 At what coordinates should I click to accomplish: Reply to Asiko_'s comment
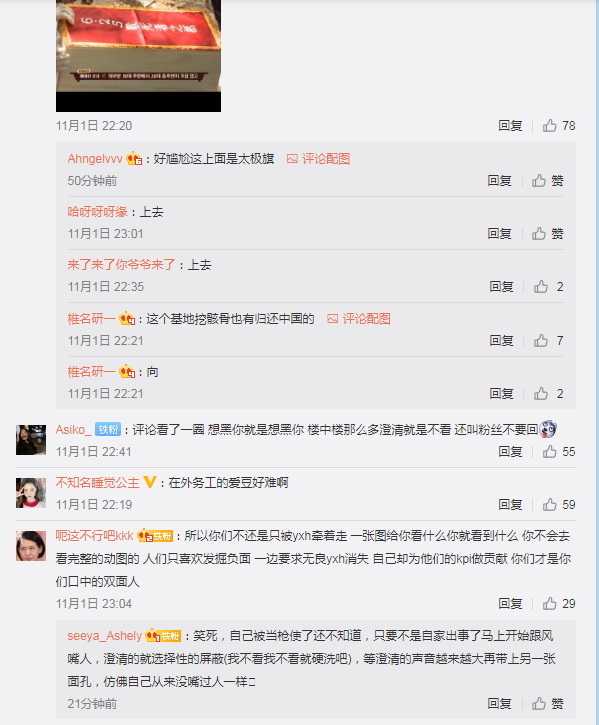[510, 451]
